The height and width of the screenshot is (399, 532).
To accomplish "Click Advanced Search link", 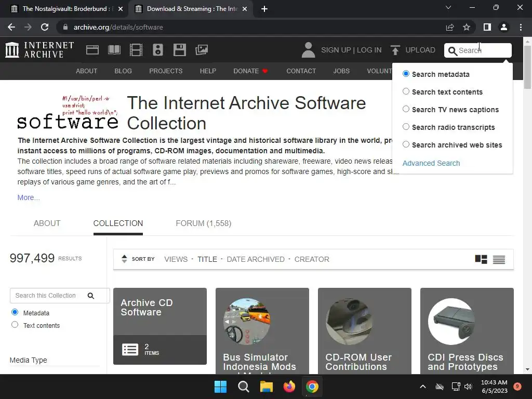I will coord(431,163).
